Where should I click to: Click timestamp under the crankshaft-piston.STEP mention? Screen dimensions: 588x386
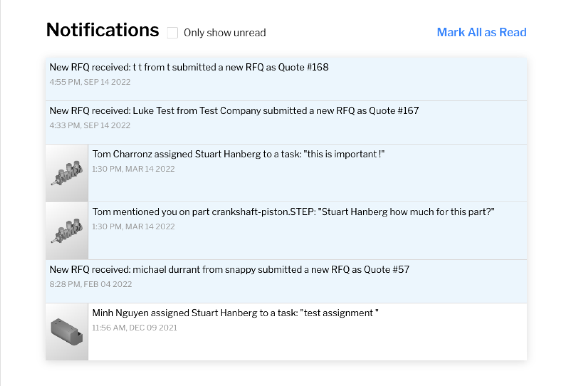coord(133,227)
